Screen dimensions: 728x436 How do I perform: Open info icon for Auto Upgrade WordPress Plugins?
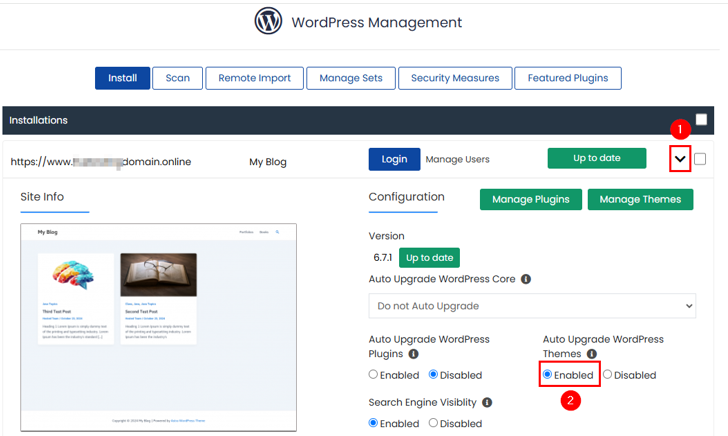(413, 354)
